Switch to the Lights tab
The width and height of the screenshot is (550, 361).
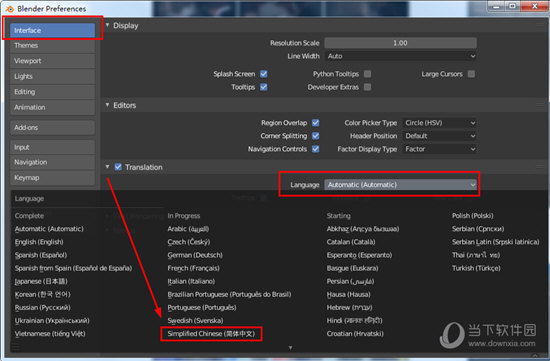point(52,76)
